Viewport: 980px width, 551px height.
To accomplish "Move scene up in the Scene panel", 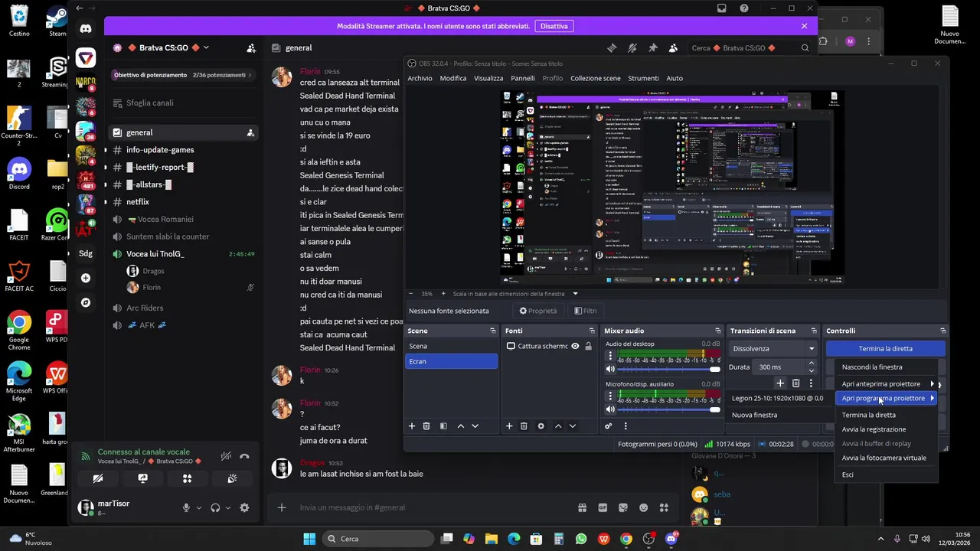I will [461, 426].
